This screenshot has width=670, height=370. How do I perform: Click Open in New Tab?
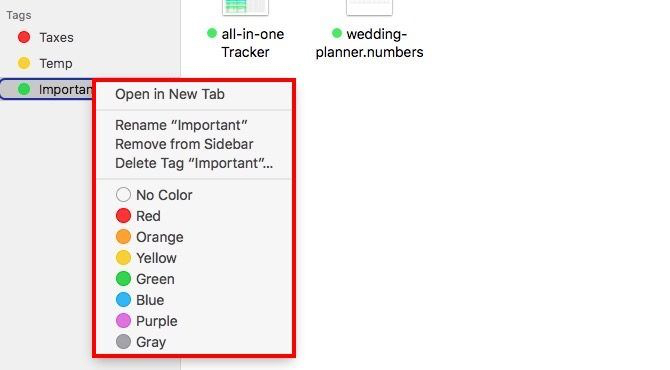[170, 94]
